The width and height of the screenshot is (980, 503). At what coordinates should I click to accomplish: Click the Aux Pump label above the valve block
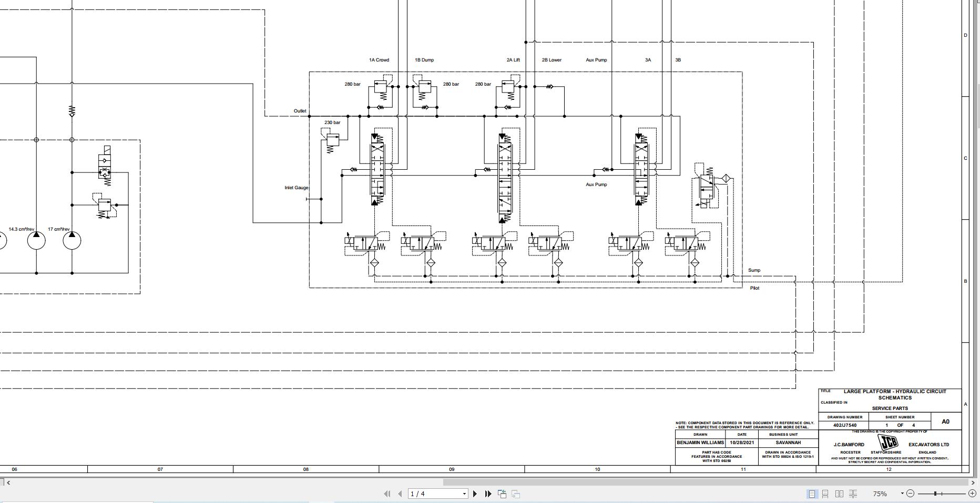[x=596, y=60]
